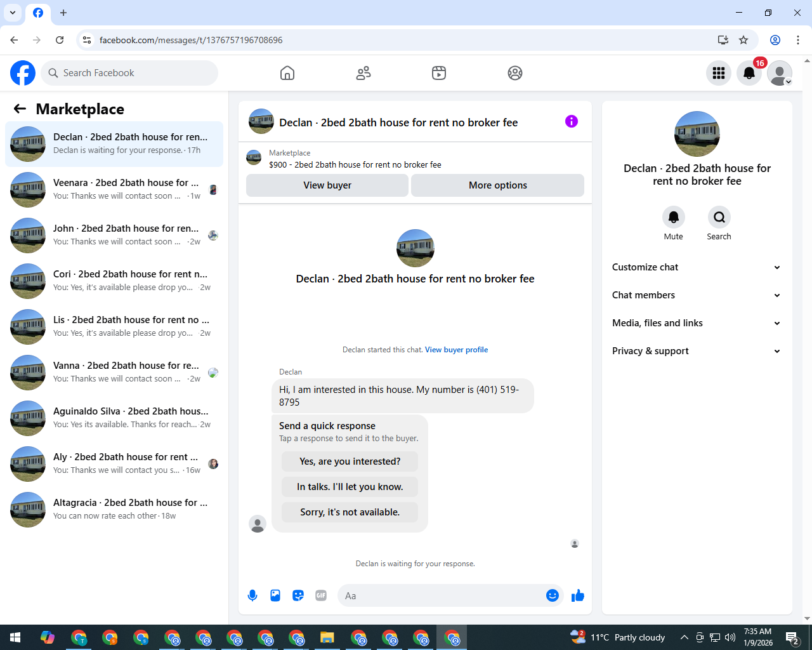Send quick response 'In talks. I'll let you know.'
The height and width of the screenshot is (650, 812).
[350, 487]
